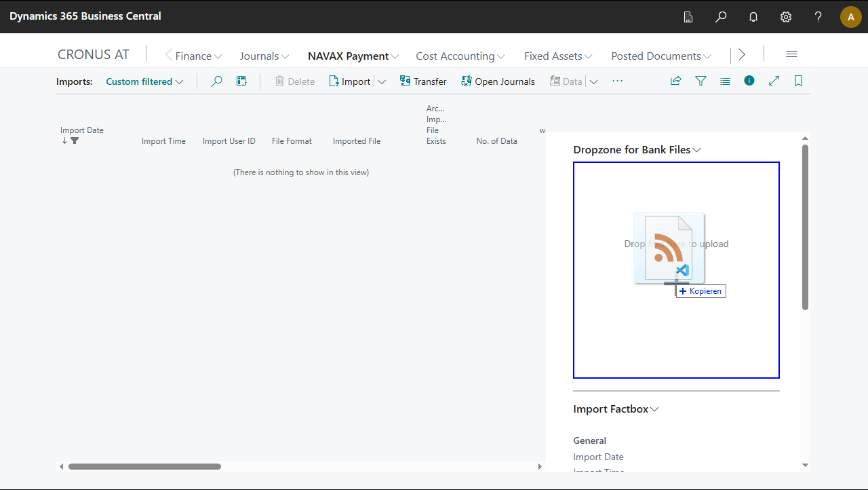Image resolution: width=868 pixels, height=490 pixels.
Task: Open the Cost Accounting menu
Action: pyautogui.click(x=460, y=56)
